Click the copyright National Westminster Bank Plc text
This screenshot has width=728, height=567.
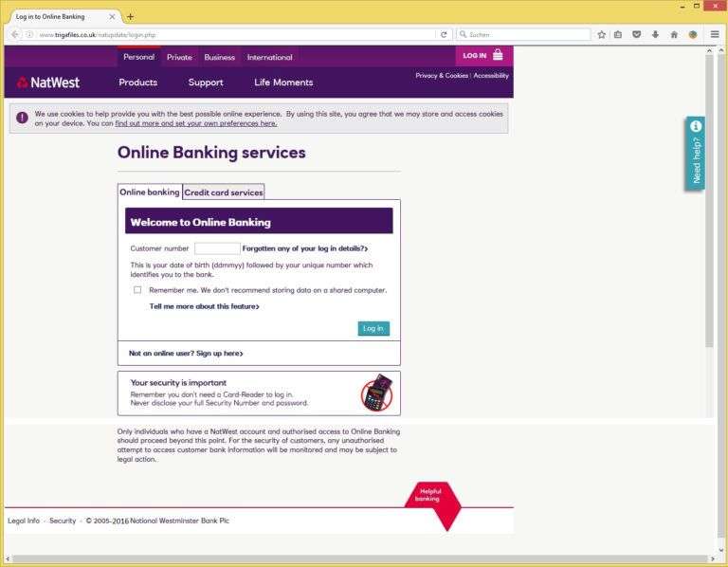pos(157,521)
